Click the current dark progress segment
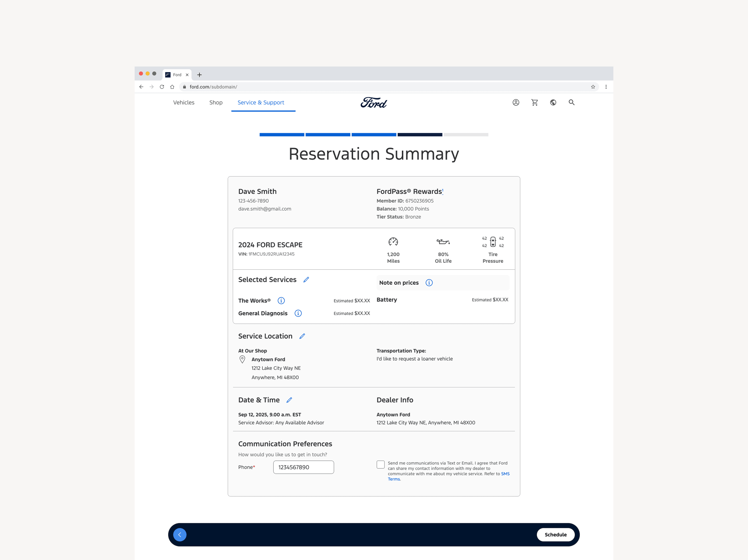 420,135
